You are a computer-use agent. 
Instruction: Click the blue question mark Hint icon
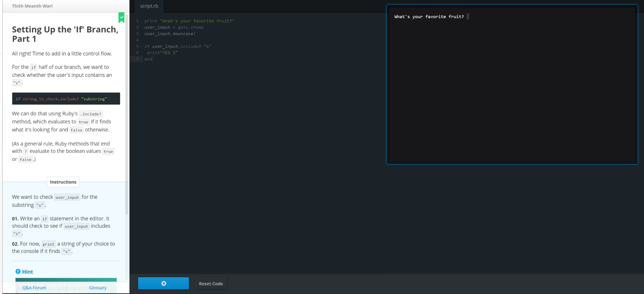[18, 272]
